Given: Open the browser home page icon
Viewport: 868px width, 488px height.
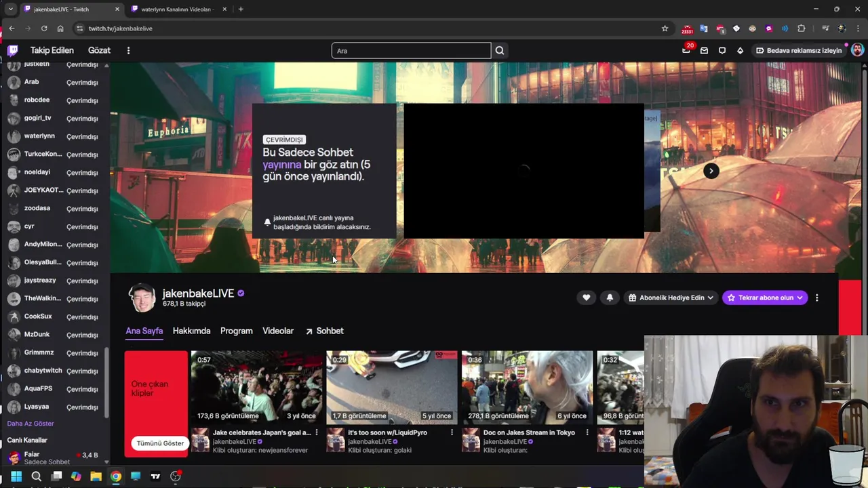Looking at the screenshot, I should (x=60, y=28).
